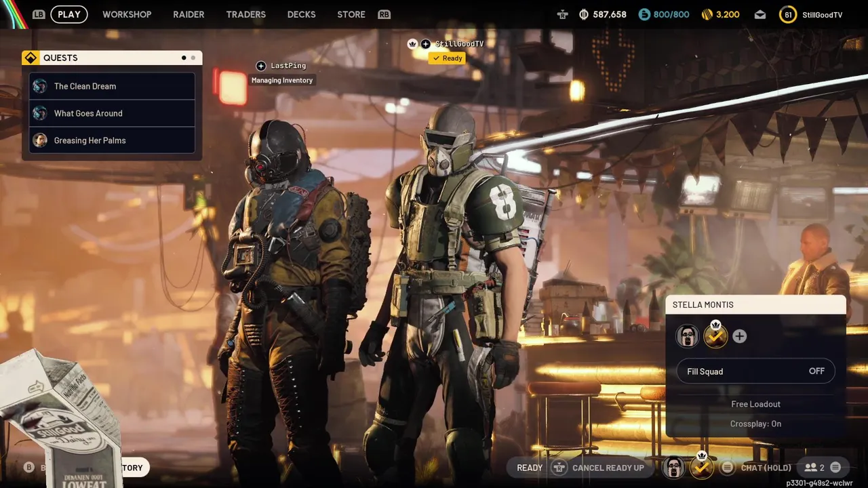Click the StillGoodTV nameplate above character
The width and height of the screenshot is (868, 488).
click(459, 44)
